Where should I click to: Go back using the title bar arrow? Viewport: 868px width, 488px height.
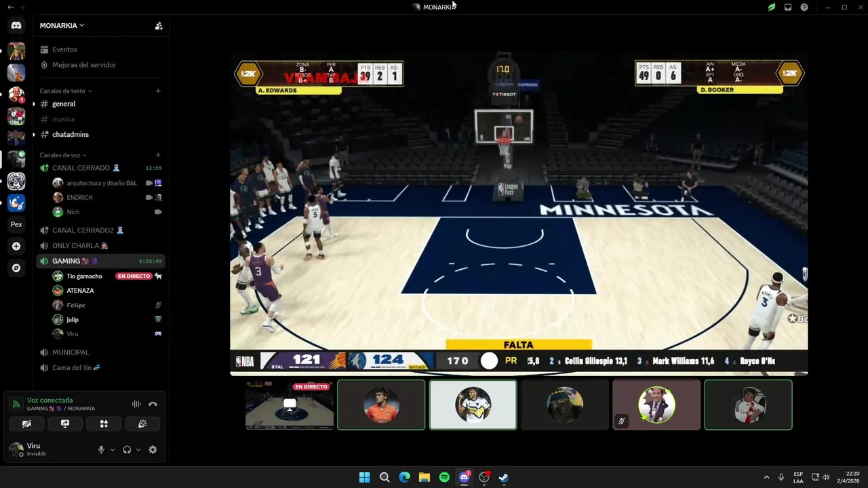point(10,7)
